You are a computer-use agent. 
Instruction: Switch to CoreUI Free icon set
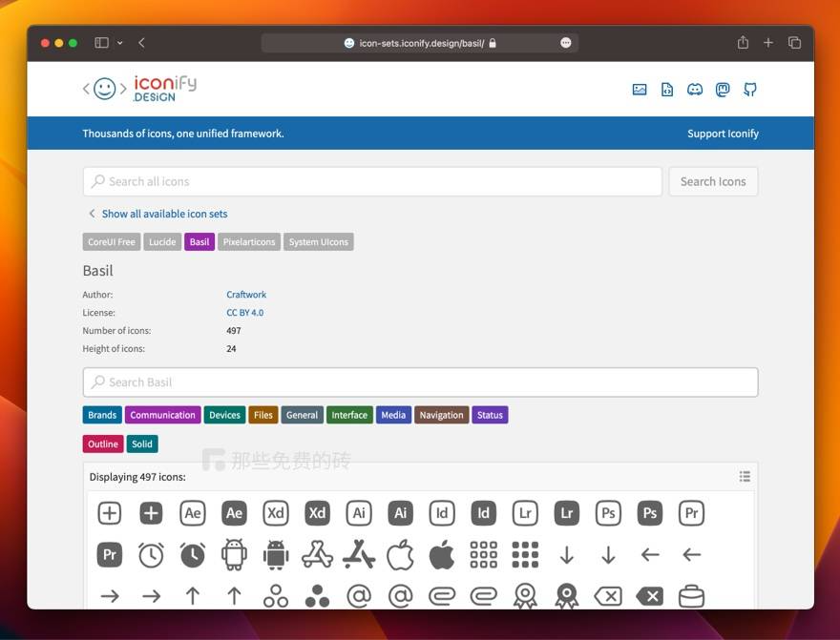click(112, 242)
